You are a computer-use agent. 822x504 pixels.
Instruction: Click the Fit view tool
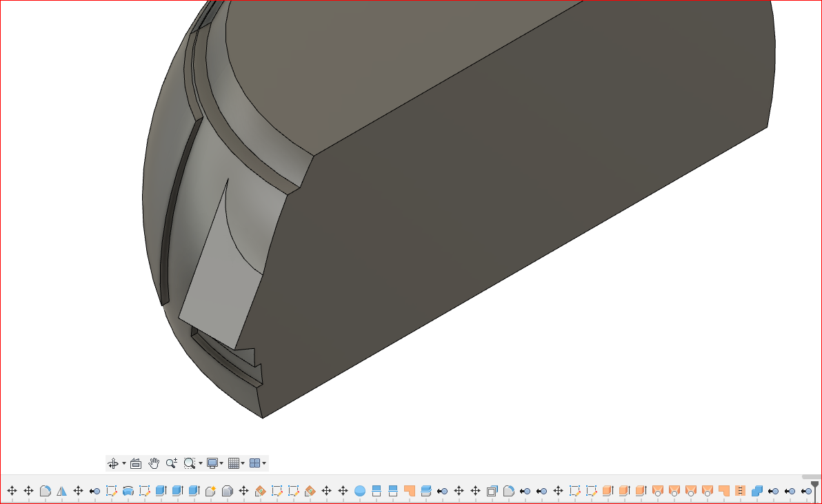coord(190,463)
